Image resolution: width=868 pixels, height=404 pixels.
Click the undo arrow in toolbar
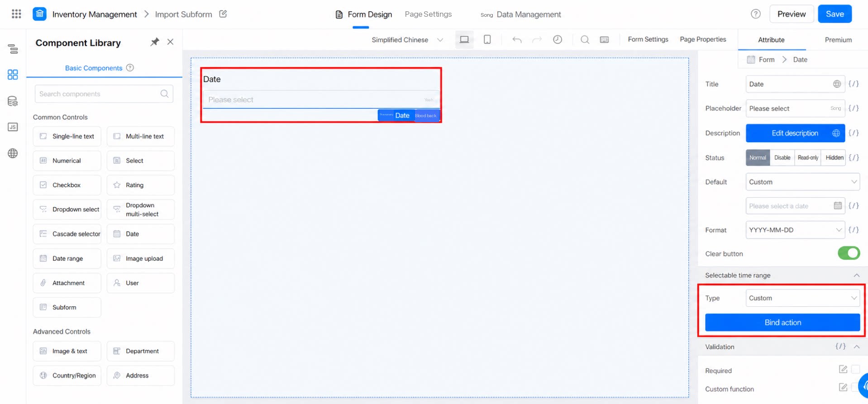point(517,40)
